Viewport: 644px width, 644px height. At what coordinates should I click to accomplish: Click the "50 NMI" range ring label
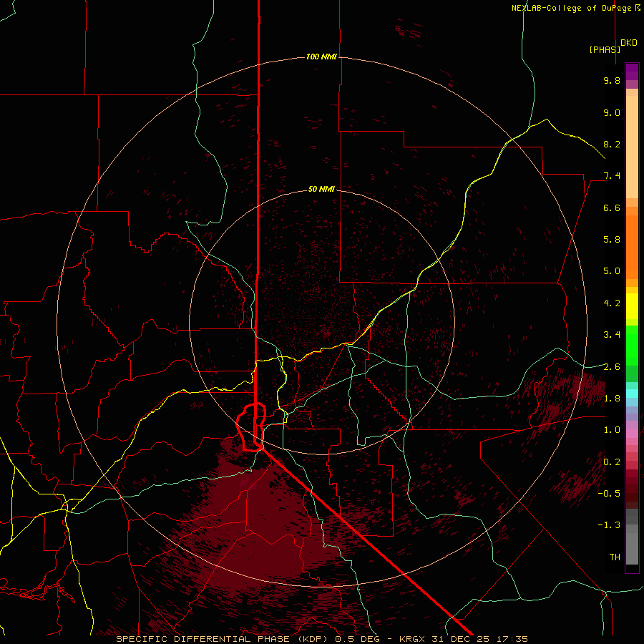coord(321,189)
